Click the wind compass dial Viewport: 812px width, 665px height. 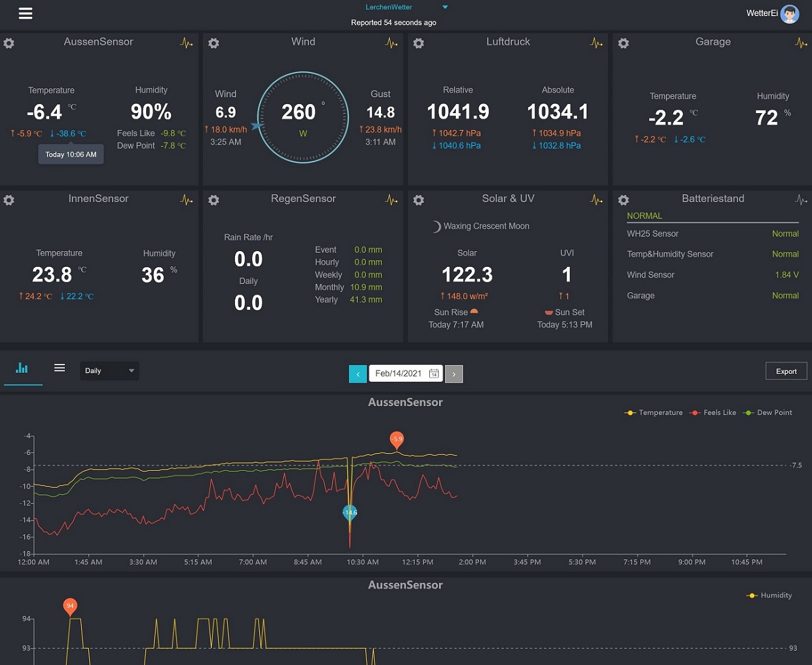[303, 117]
